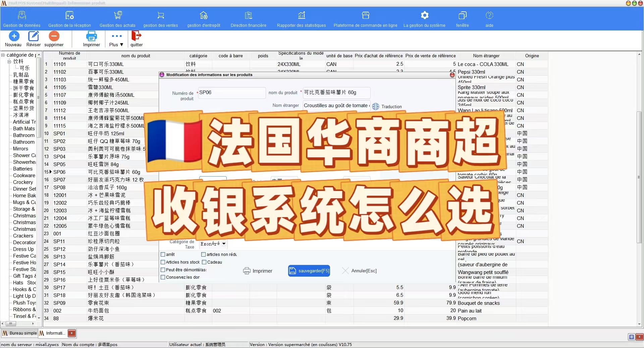The height and width of the screenshot is (348, 644).
Task: Select row 002 牛奶面包
Action: point(295,311)
